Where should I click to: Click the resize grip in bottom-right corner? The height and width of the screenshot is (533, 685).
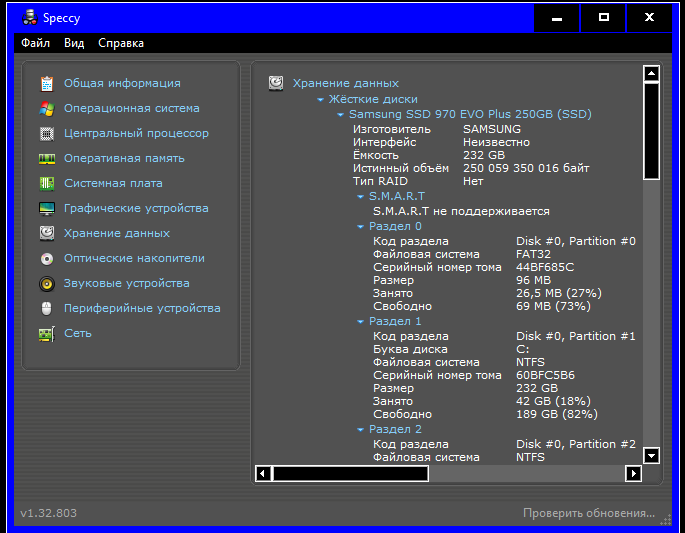665,519
